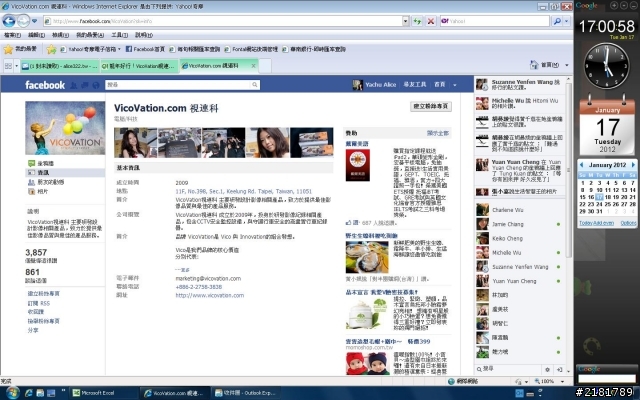Click the oyster food ad image
Screen dimensions: 640x400
point(367,257)
